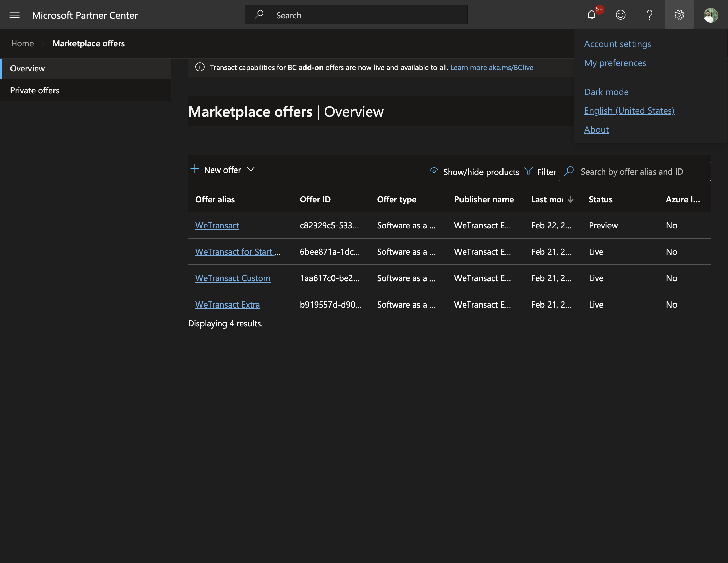The height and width of the screenshot is (563, 728).
Task: Click offer ID b919557d-d90...
Action: (330, 305)
